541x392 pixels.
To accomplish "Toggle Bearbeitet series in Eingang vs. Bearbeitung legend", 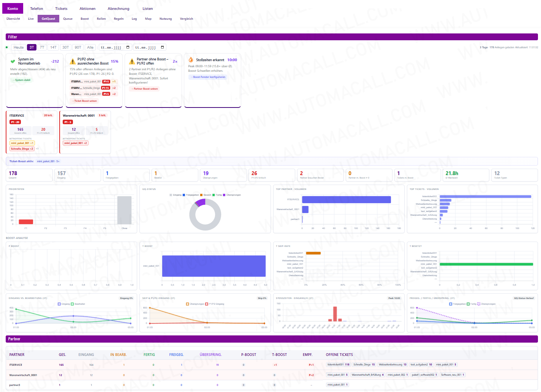I will tap(78, 304).
